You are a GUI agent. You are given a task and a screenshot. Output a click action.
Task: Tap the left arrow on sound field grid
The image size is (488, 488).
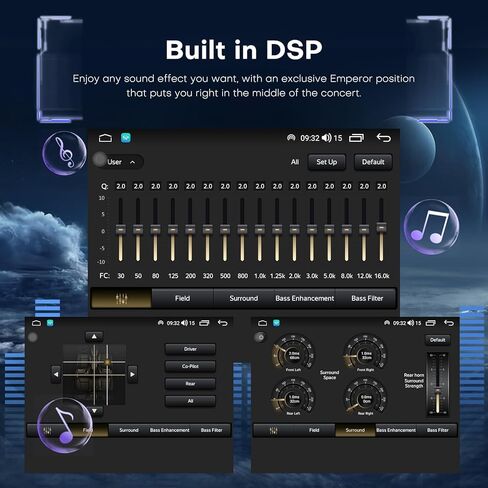click(x=56, y=374)
